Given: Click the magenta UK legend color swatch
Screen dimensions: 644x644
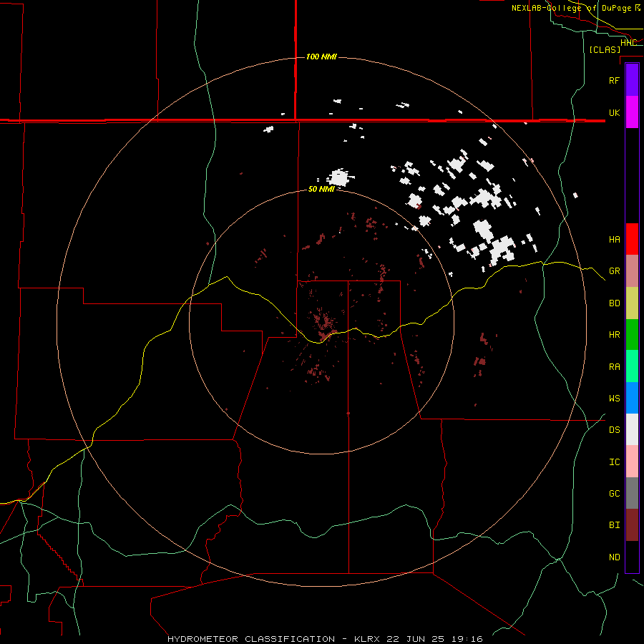Looking at the screenshot, I should (x=632, y=112).
